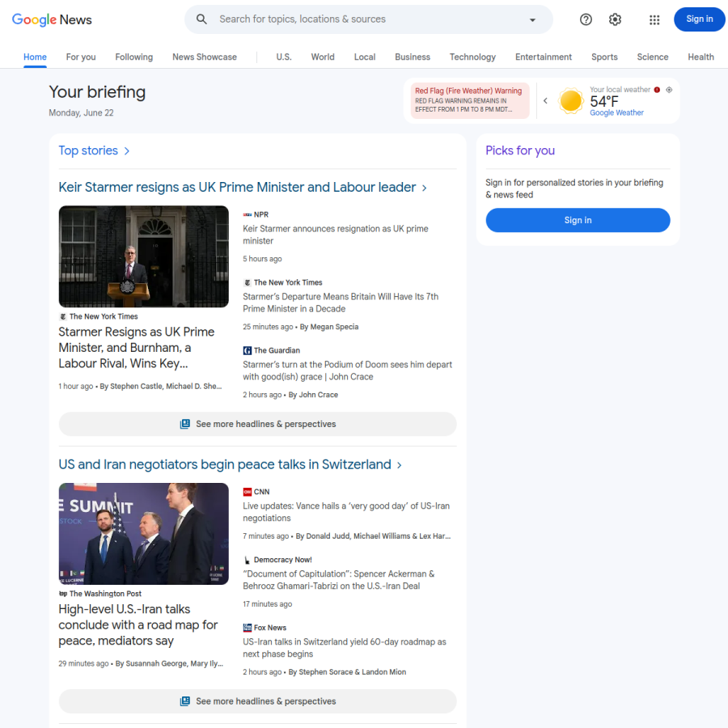Click See more headlines under US-Iran story
The height and width of the screenshot is (728, 728).
[x=258, y=701]
